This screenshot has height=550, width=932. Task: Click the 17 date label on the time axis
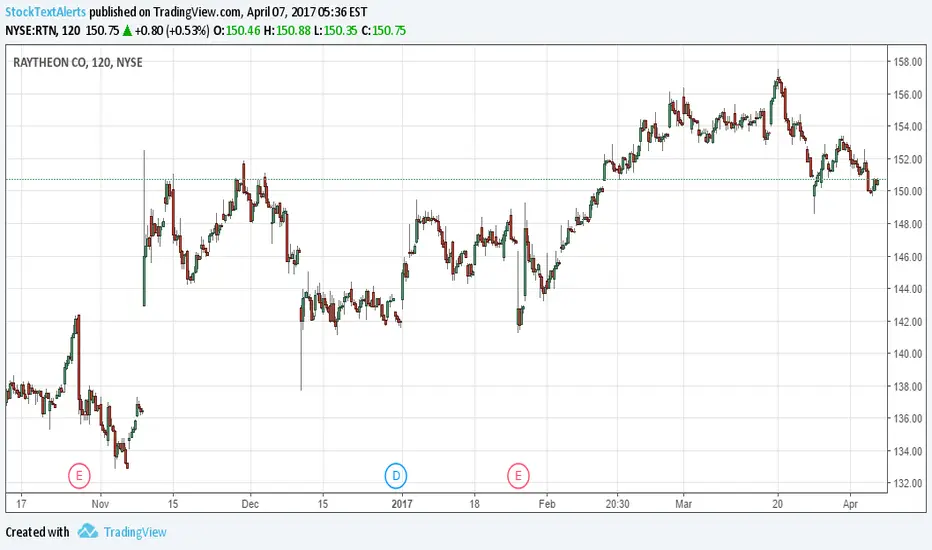tap(21, 504)
